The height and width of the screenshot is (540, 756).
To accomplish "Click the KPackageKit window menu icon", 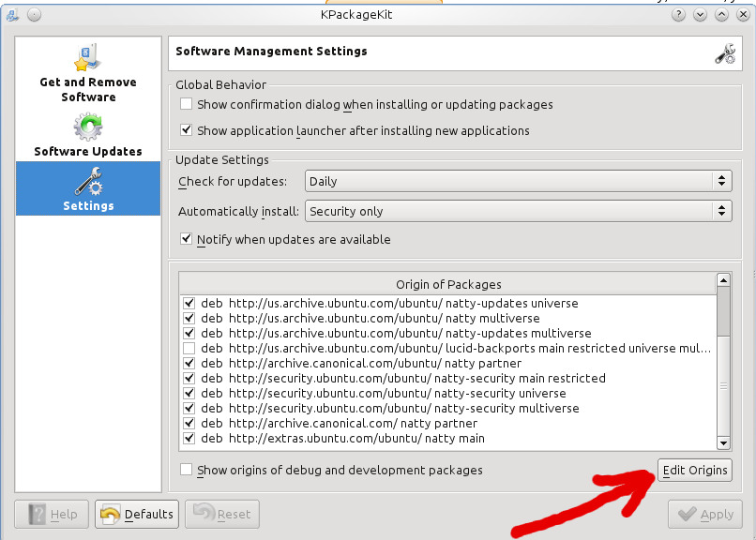I will pyautogui.click(x=11, y=15).
